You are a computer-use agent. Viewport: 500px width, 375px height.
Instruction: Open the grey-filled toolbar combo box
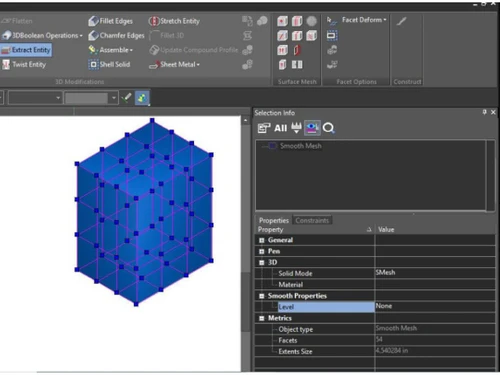pyautogui.click(x=91, y=98)
